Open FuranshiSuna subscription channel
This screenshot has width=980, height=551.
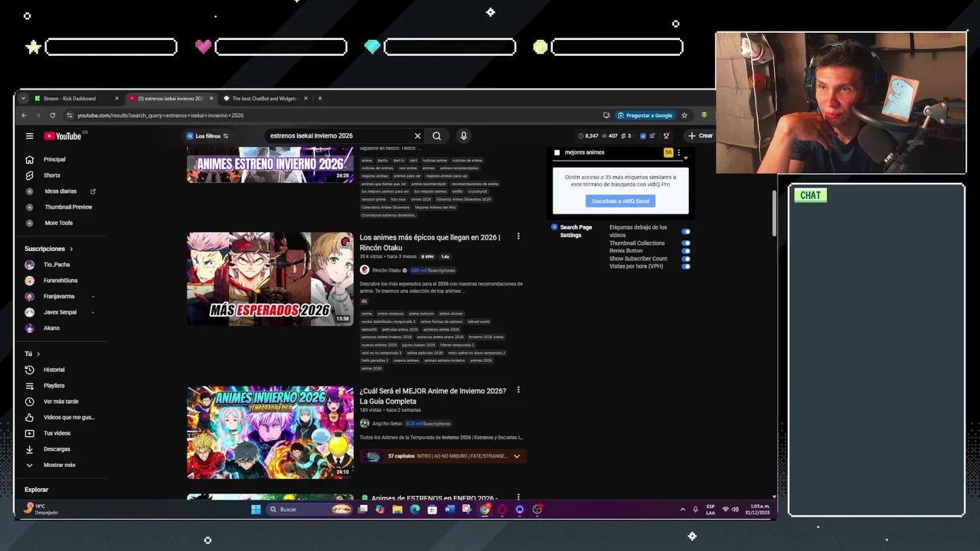(x=60, y=281)
